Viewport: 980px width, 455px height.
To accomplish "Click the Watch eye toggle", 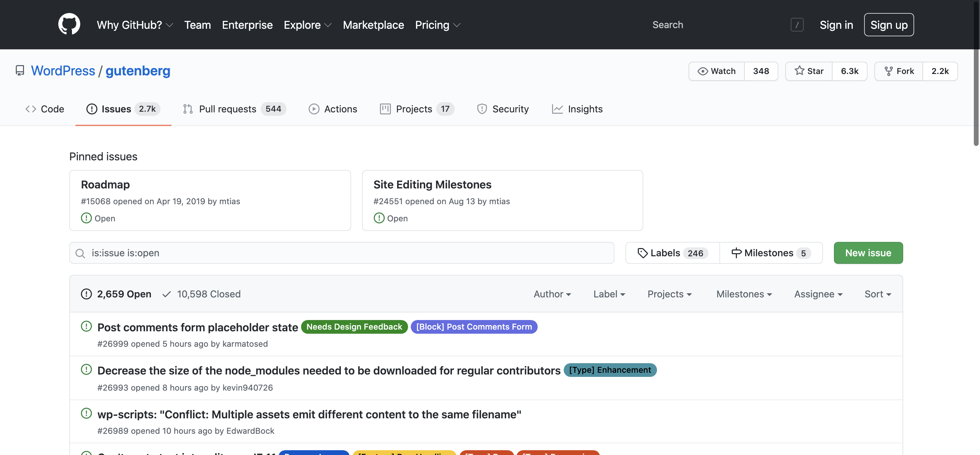I will (716, 71).
